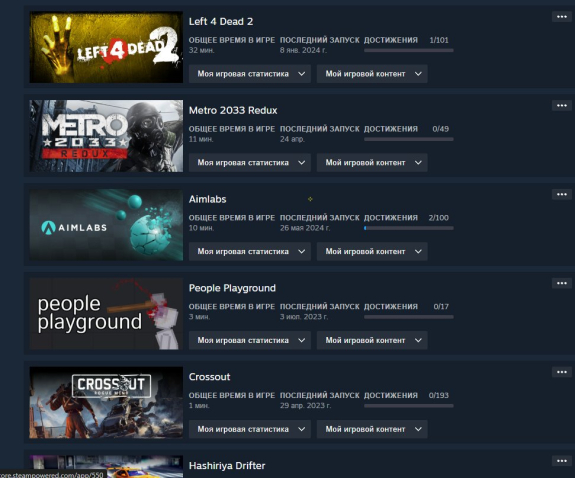Open the Crossout banner image
Image resolution: width=575 pixels, height=478 pixels.
coord(106,402)
